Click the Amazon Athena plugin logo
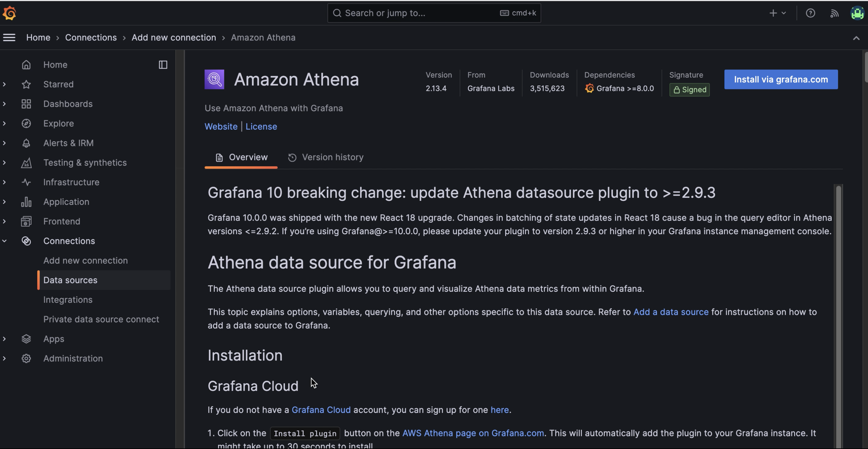Image resolution: width=868 pixels, height=449 pixels. [214, 80]
